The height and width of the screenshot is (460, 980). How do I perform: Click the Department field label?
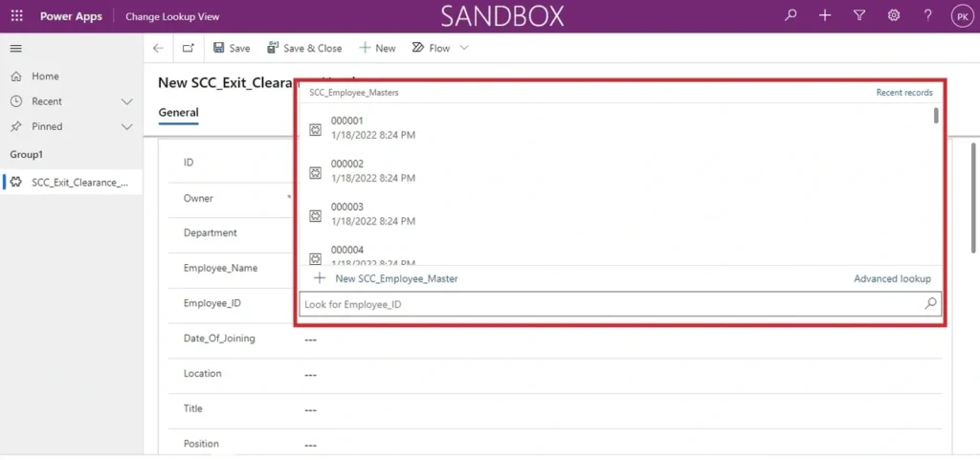pos(210,232)
